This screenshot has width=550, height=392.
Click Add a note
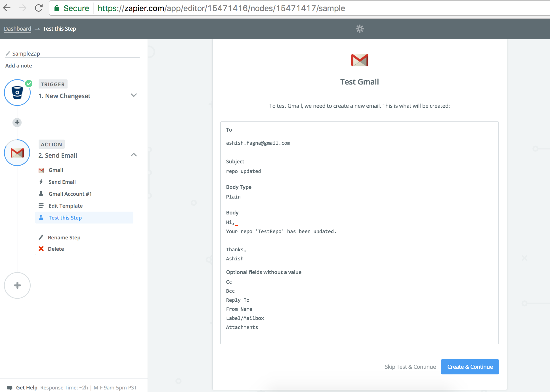tap(18, 66)
